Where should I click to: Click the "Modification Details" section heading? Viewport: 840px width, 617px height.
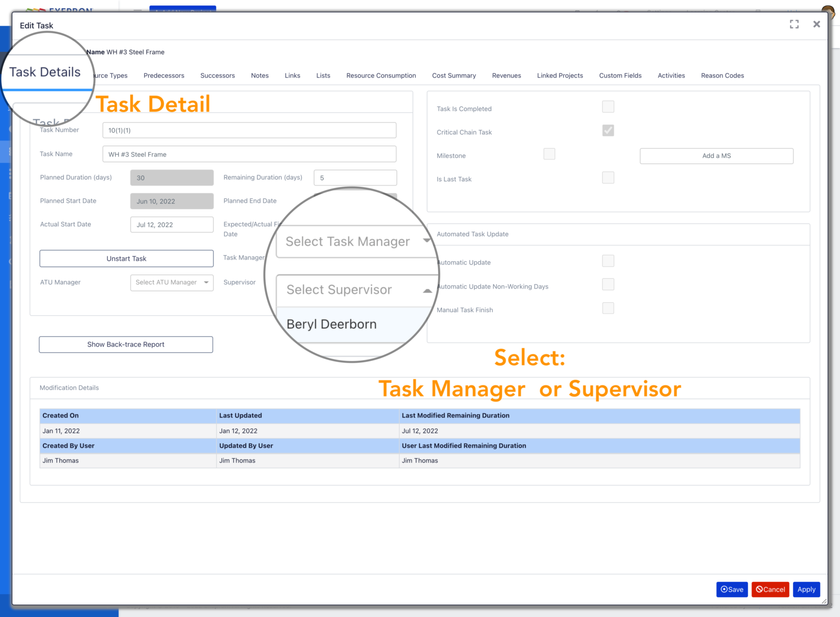(x=69, y=388)
